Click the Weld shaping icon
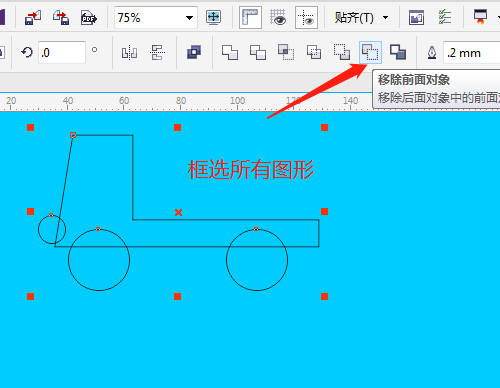The height and width of the screenshot is (388, 500). click(x=230, y=52)
